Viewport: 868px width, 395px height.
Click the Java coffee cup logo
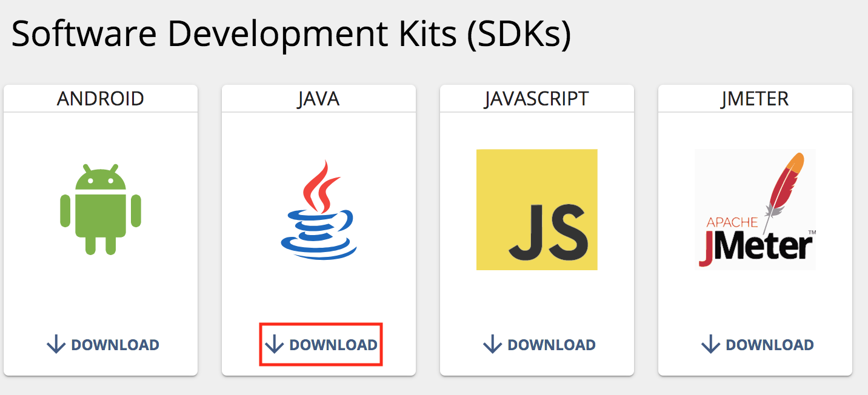(x=319, y=210)
